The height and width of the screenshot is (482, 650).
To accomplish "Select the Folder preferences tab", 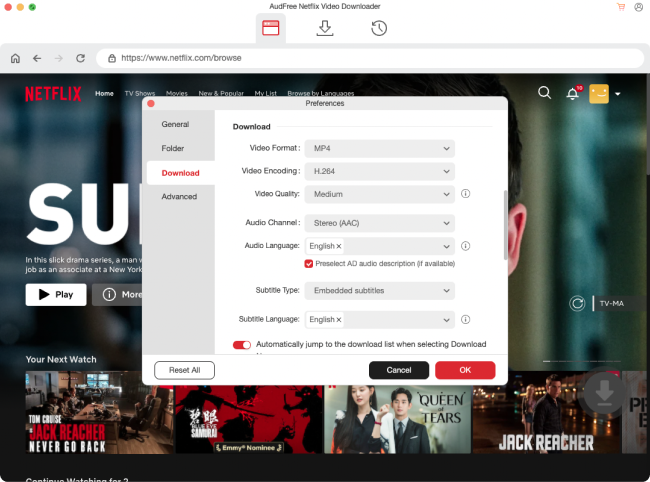I will [173, 148].
